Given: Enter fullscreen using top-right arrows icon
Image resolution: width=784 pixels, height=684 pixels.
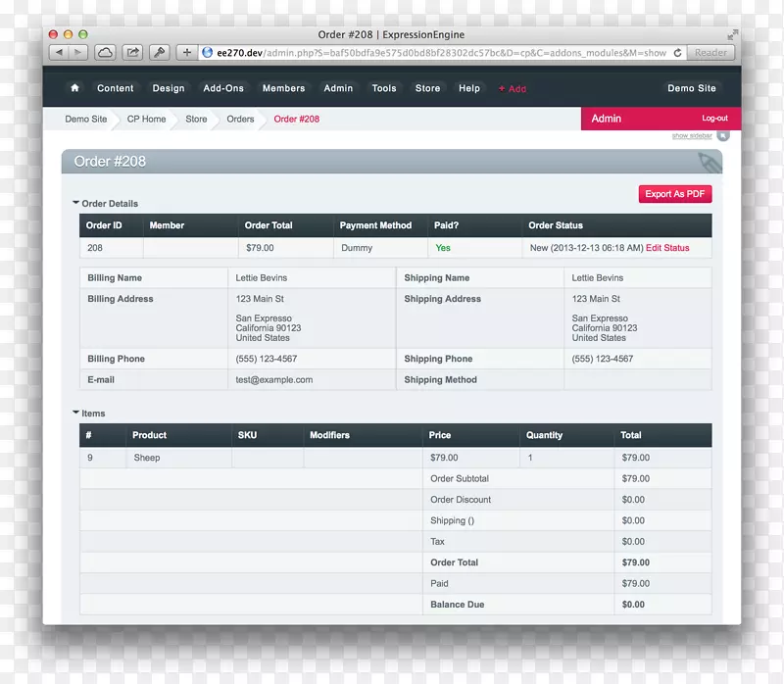Looking at the screenshot, I should pyautogui.click(x=732, y=34).
